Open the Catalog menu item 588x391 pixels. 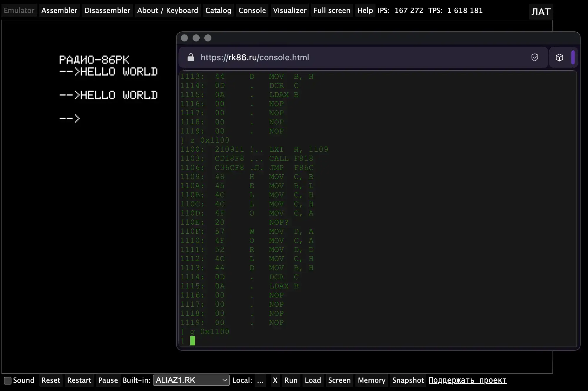pos(218,10)
